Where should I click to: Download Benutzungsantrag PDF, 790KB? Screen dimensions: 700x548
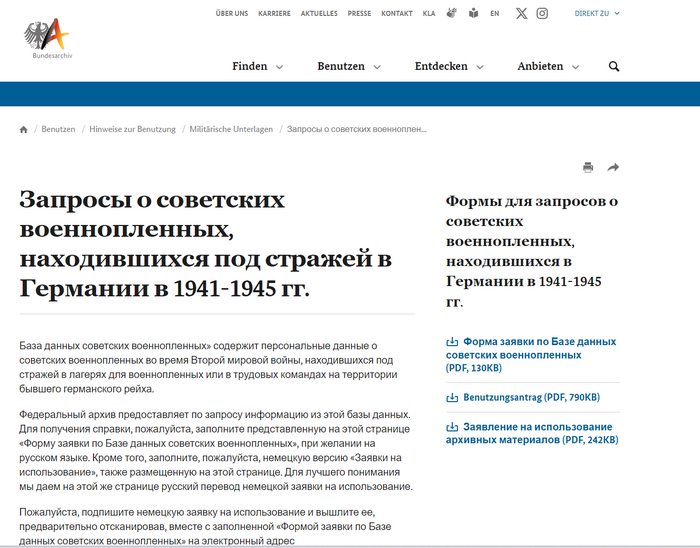pyautogui.click(x=523, y=397)
